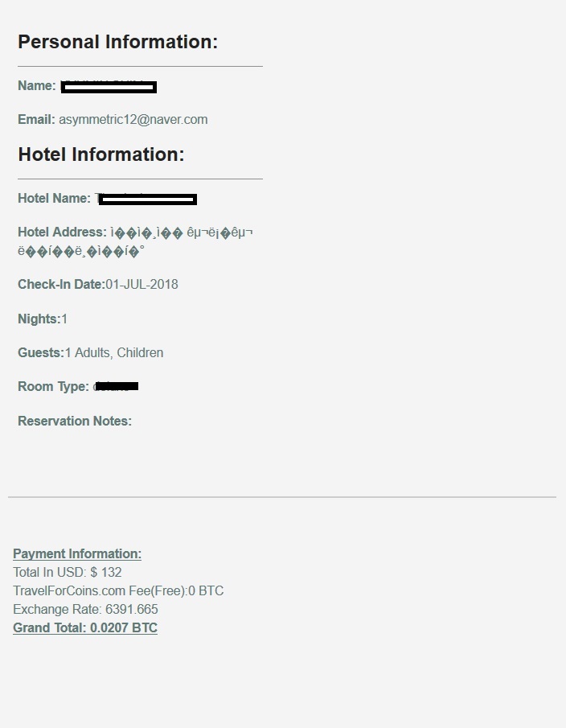Click the Exchange Rate 6391.665 text

point(85,609)
